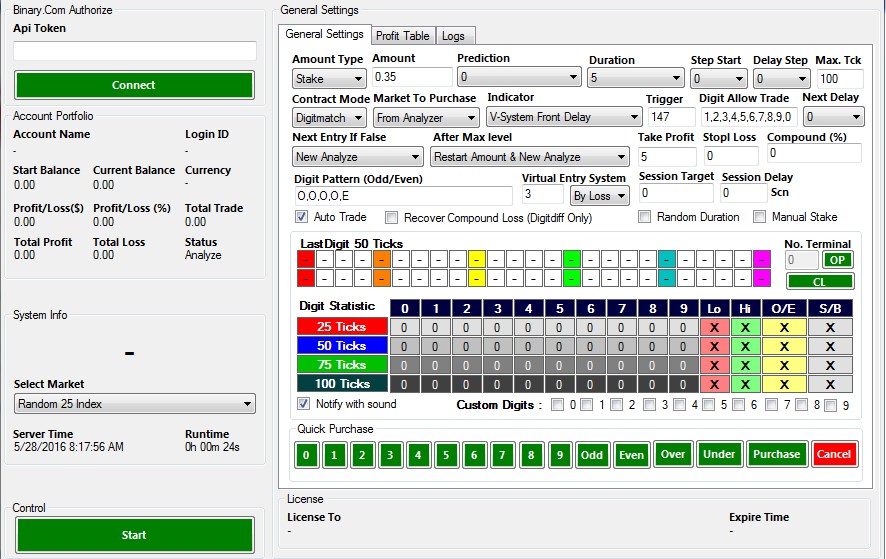886x559 pixels.
Task: Click the red 25 Ticks row label
Action: point(342,327)
